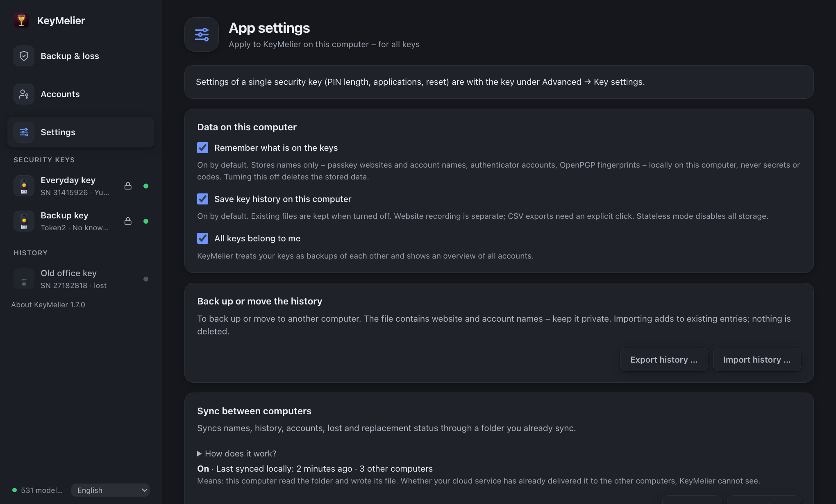Open the Old office key history entry

click(81, 279)
